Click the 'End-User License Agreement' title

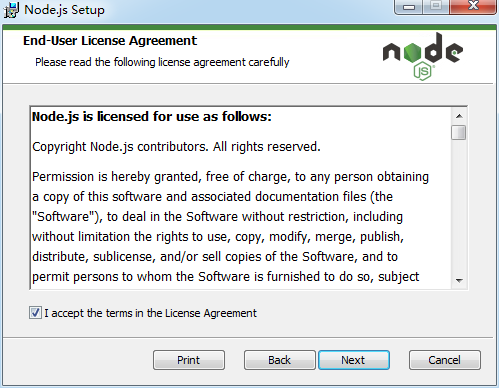[110, 41]
